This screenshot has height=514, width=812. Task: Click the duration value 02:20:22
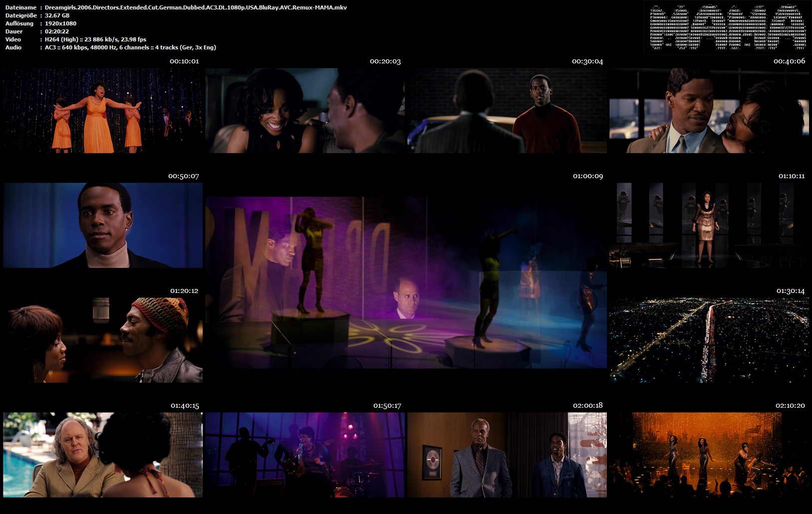(x=57, y=31)
